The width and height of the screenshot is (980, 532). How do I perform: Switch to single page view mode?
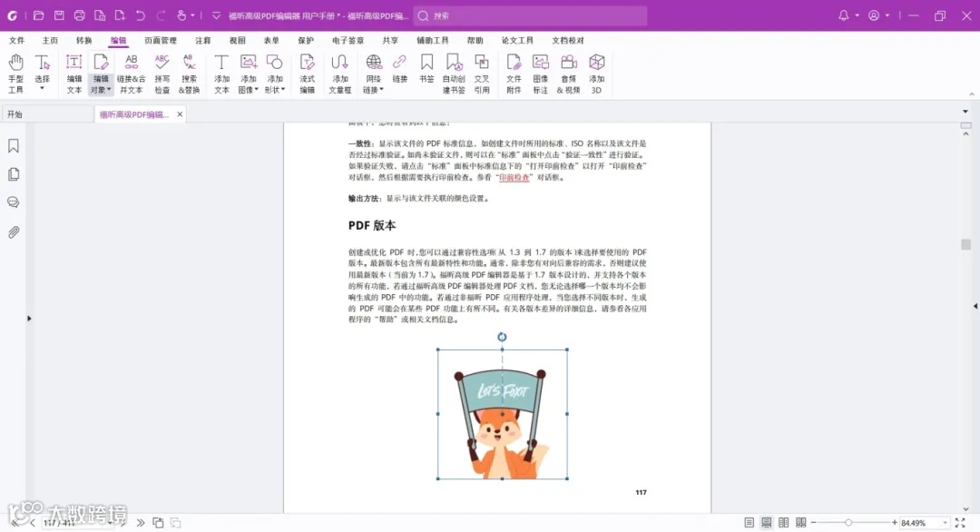750,523
